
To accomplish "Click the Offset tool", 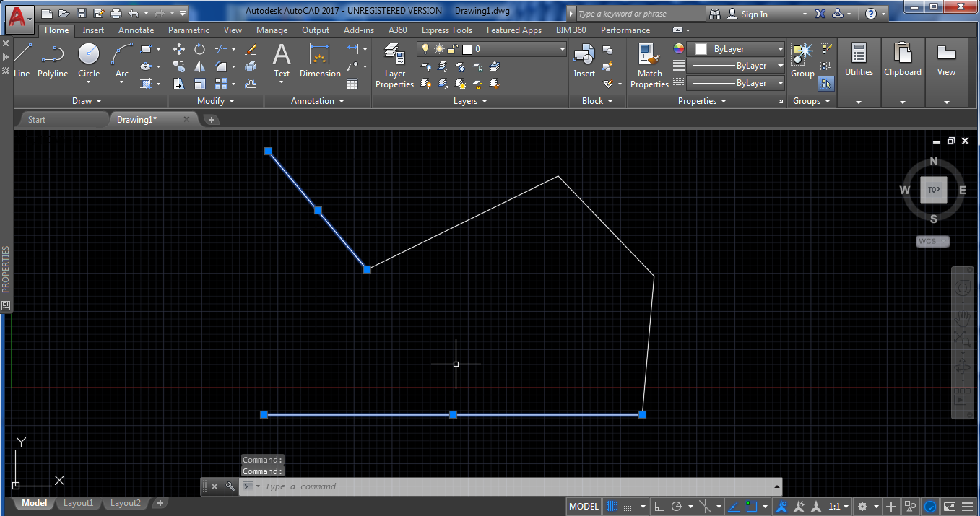I will coord(251,84).
